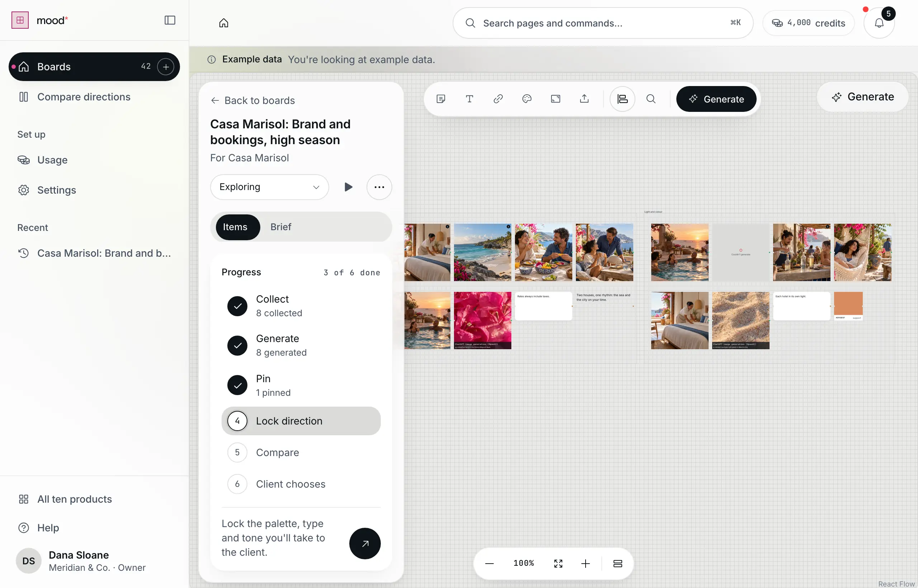918x588 pixels.
Task: Select the Lock direction step
Action: [301, 421]
